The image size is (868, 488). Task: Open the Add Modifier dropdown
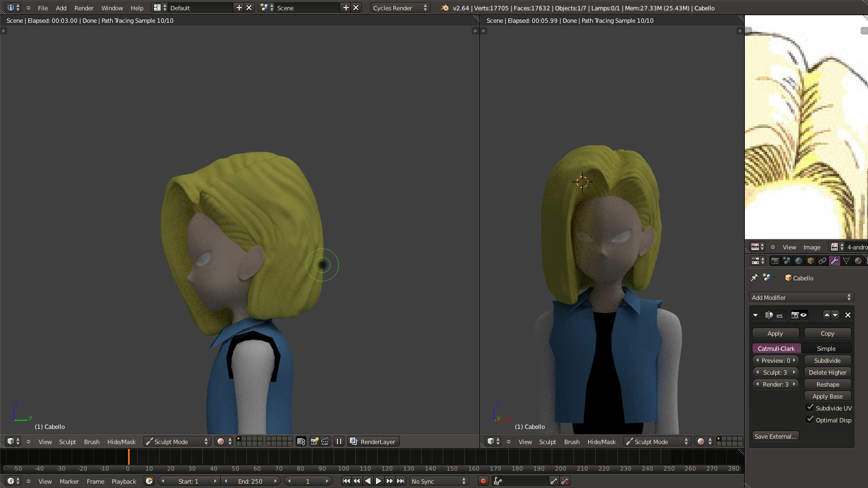[801, 298]
